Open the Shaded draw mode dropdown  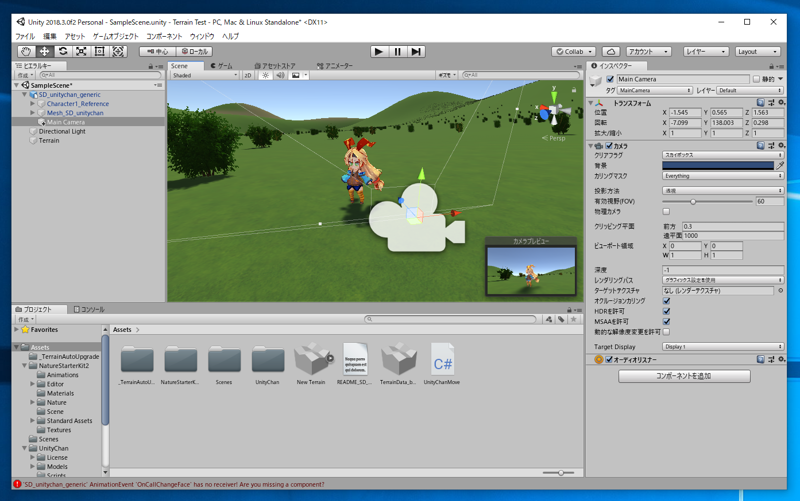point(205,75)
